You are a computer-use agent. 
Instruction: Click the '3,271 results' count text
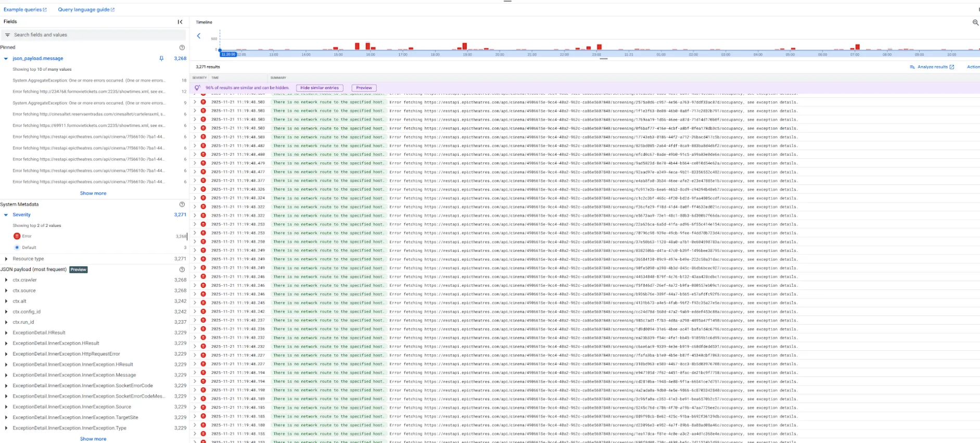click(x=208, y=67)
